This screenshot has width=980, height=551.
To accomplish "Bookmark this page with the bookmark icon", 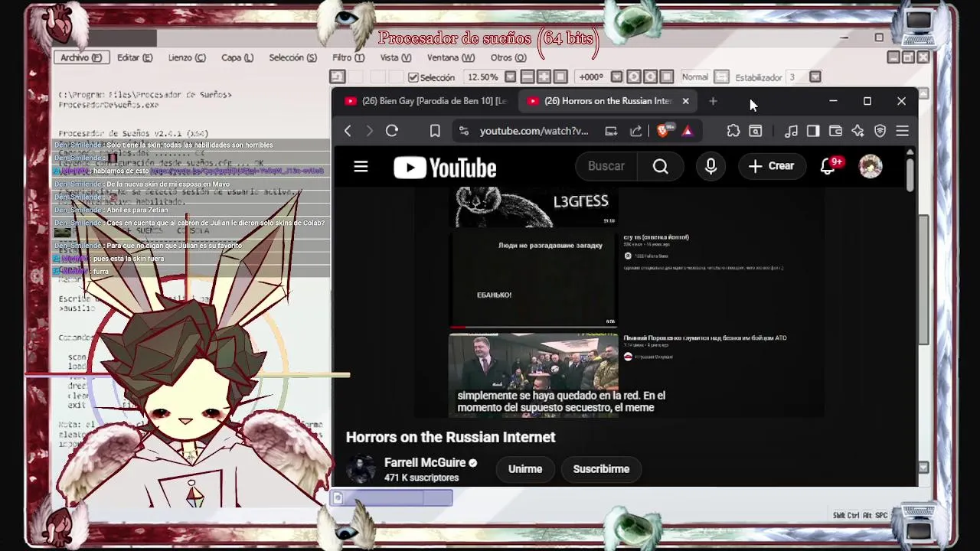I will click(x=435, y=131).
